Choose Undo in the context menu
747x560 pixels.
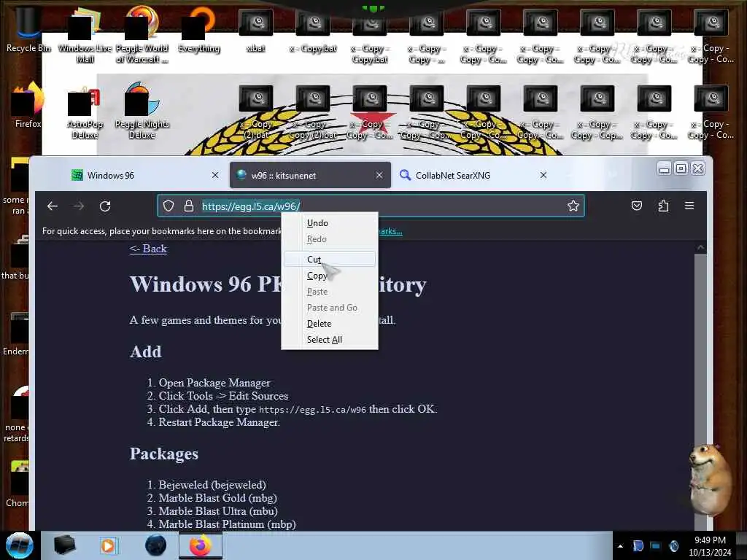tap(330, 223)
